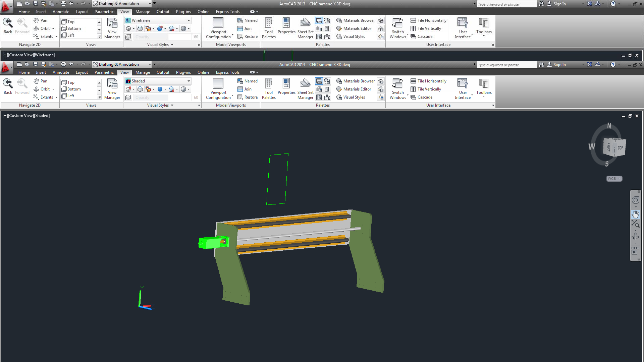The height and width of the screenshot is (362, 644).
Task: Expand the Wireframe visual style dropdown
Action: coord(189,20)
